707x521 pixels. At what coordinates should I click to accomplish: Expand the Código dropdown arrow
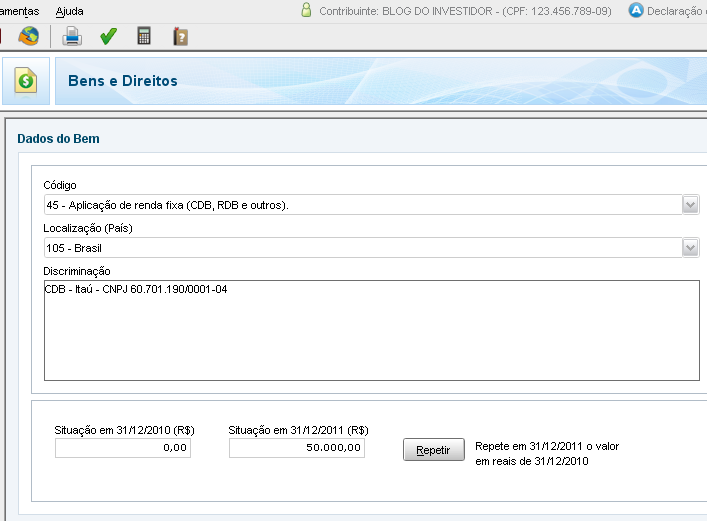coord(690,205)
